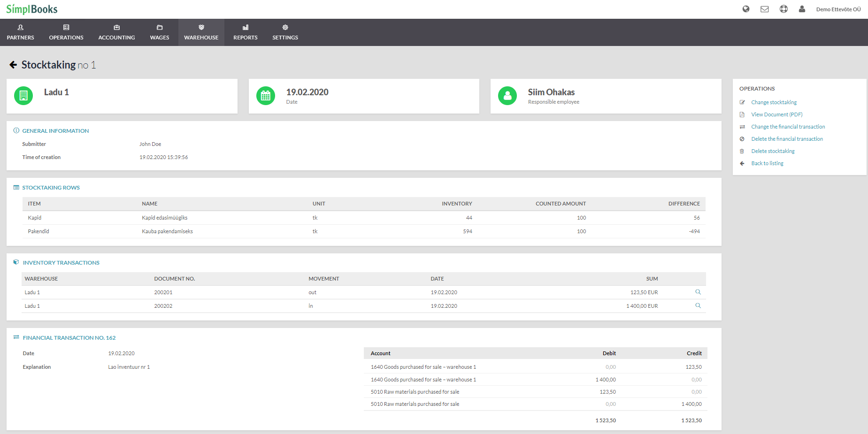The width and height of the screenshot is (868, 434).
Task: Click the General Information info icon
Action: (16, 130)
